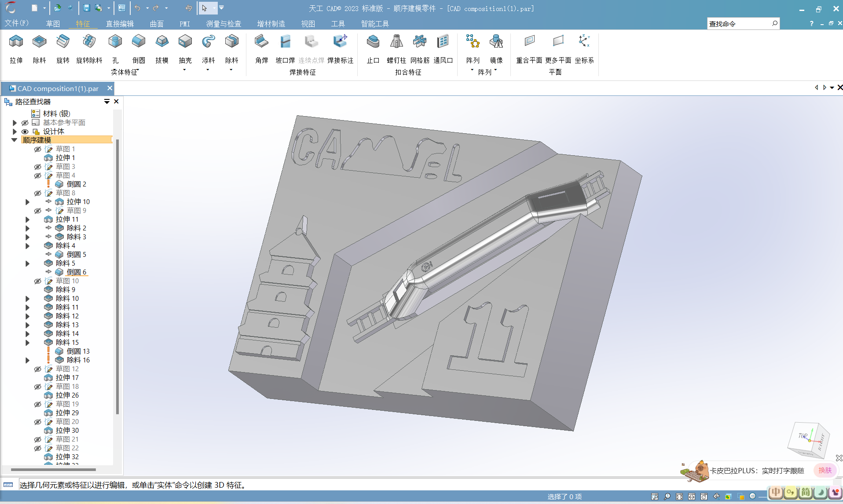
Task: Toggle visibility of 草图 1
Action: (38, 149)
